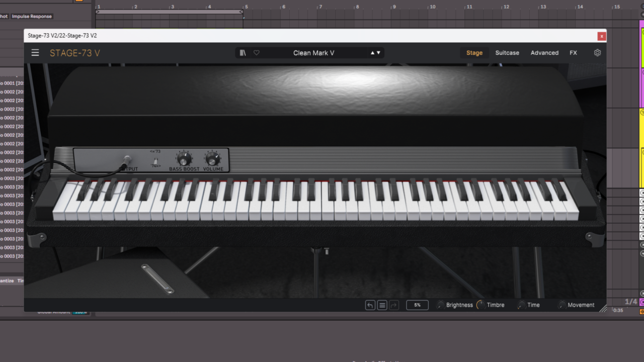Click bar 14 in the Ableton timeline ruler
Viewport: 644px width, 362px height.
(x=580, y=7)
